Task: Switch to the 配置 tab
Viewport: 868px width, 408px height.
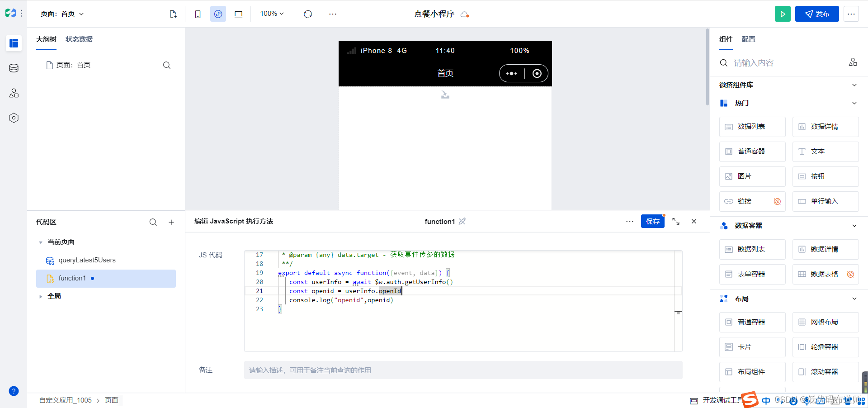Action: point(749,39)
